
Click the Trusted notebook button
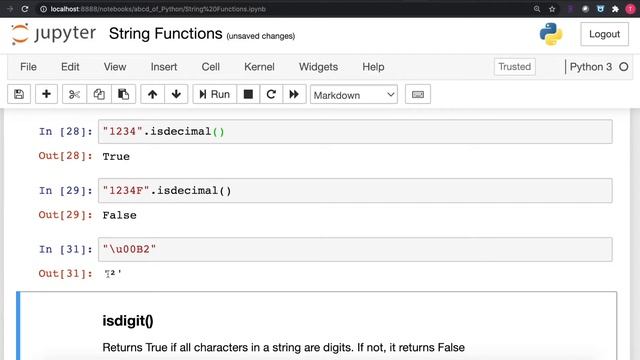514,67
